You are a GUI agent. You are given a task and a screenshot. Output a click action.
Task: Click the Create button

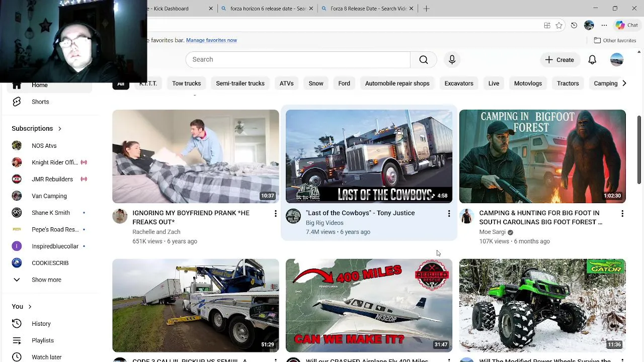coord(559,60)
